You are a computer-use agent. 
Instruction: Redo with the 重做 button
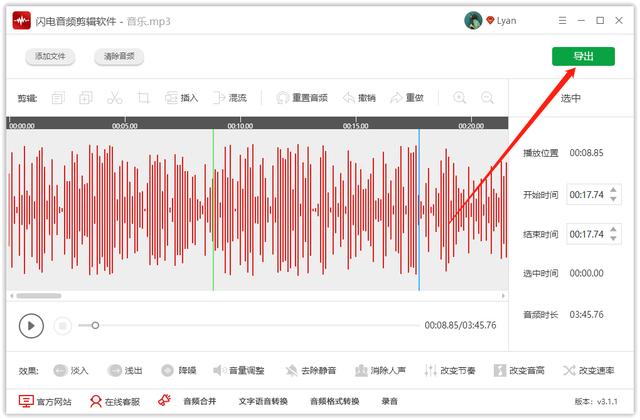point(407,98)
